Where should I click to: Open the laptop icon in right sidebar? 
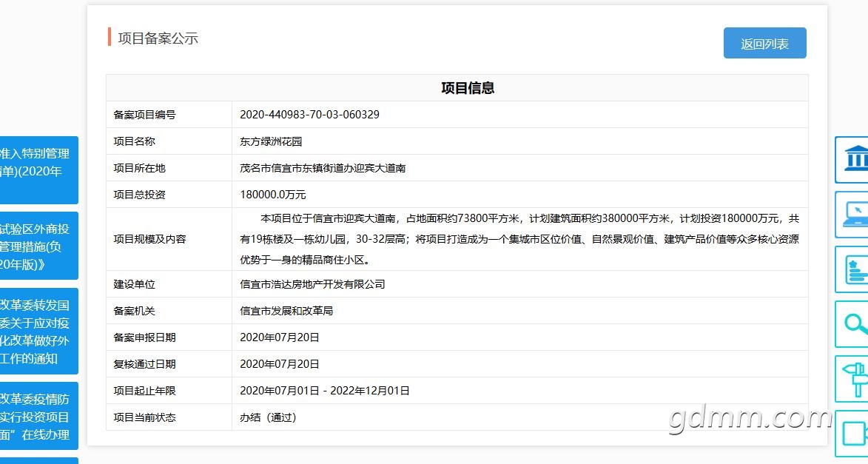tap(852, 215)
